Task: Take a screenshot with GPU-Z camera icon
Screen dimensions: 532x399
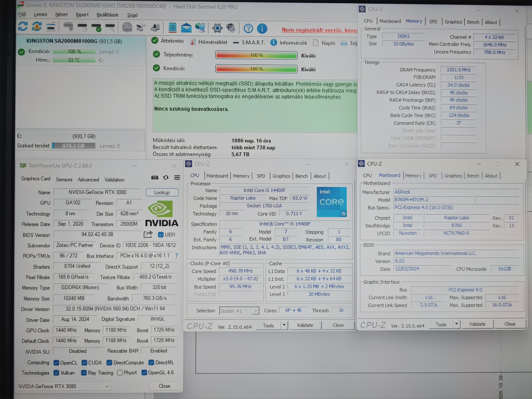Action: (155, 178)
